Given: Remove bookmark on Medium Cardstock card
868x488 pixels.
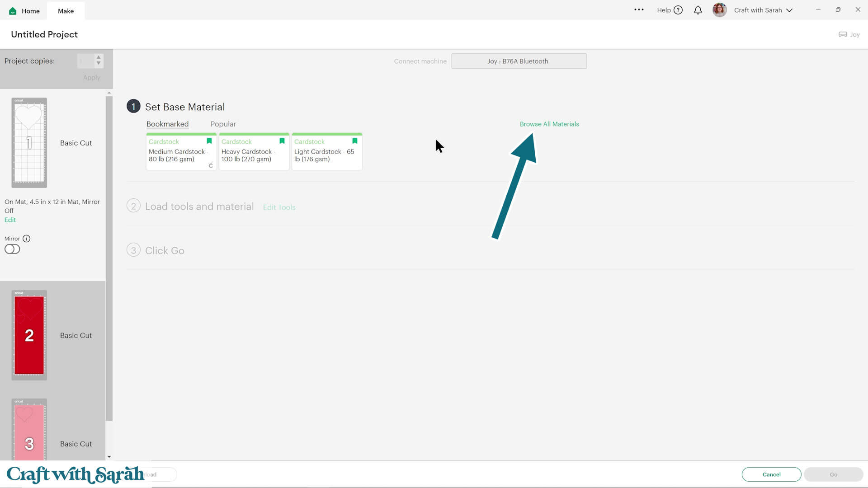Looking at the screenshot, I should click(x=209, y=141).
